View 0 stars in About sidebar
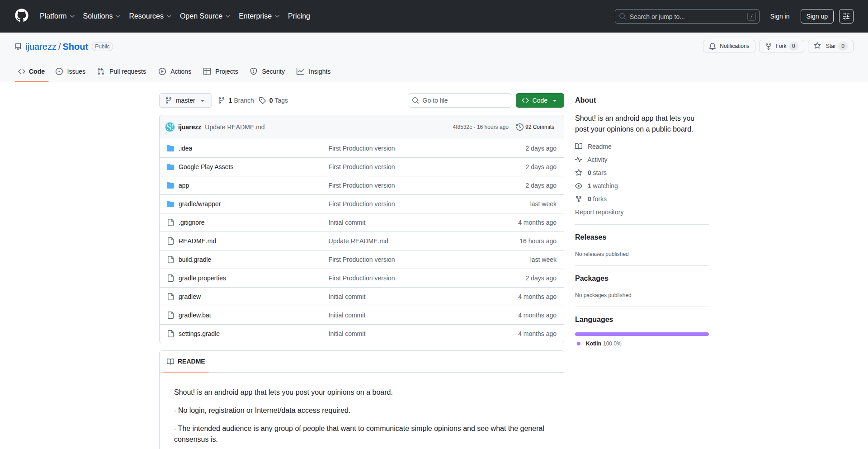Image resolution: width=868 pixels, height=449 pixels. pos(591,173)
